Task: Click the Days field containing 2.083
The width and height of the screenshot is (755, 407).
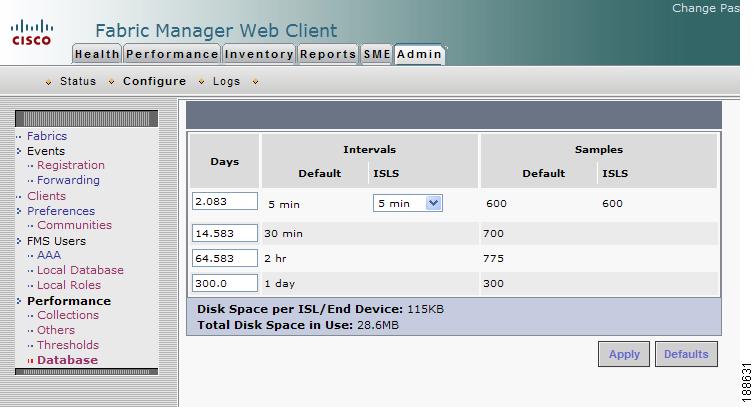Action: (225, 201)
